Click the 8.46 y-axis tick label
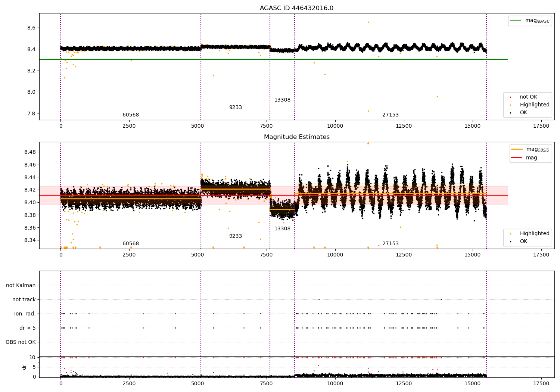 tap(30, 165)
